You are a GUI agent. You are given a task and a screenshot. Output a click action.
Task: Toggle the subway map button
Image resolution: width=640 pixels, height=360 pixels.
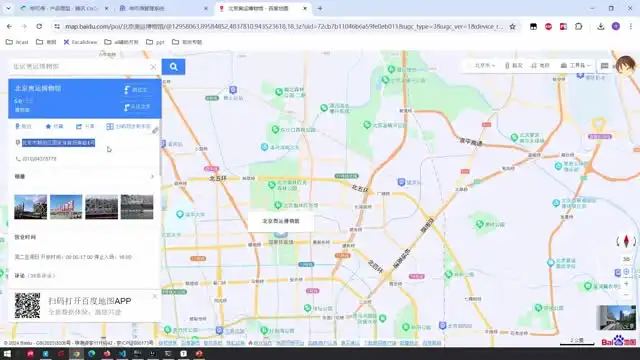point(540,65)
